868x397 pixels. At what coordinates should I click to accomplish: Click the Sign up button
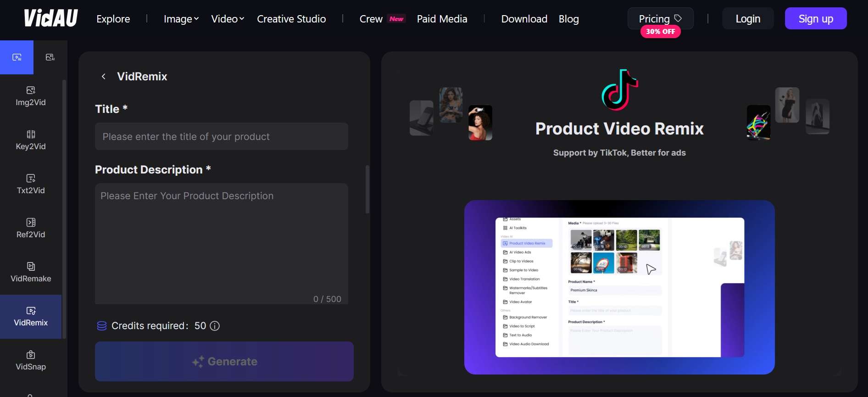point(816,18)
